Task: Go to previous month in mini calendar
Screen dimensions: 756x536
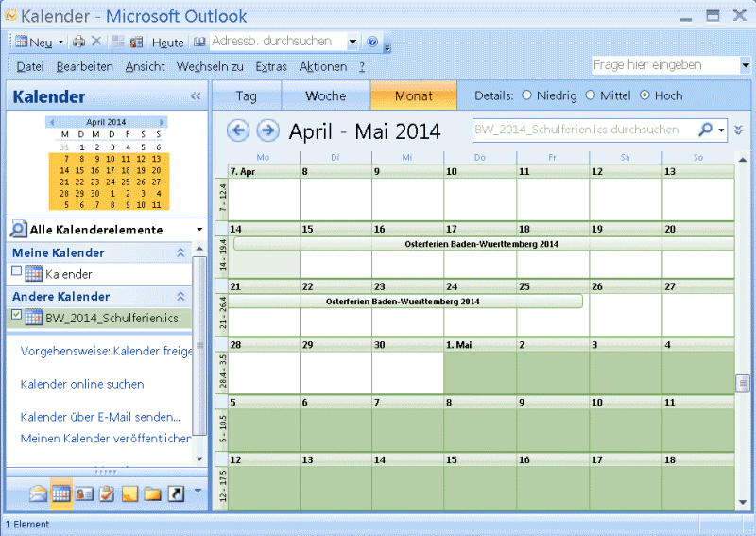Action: [x=52, y=122]
